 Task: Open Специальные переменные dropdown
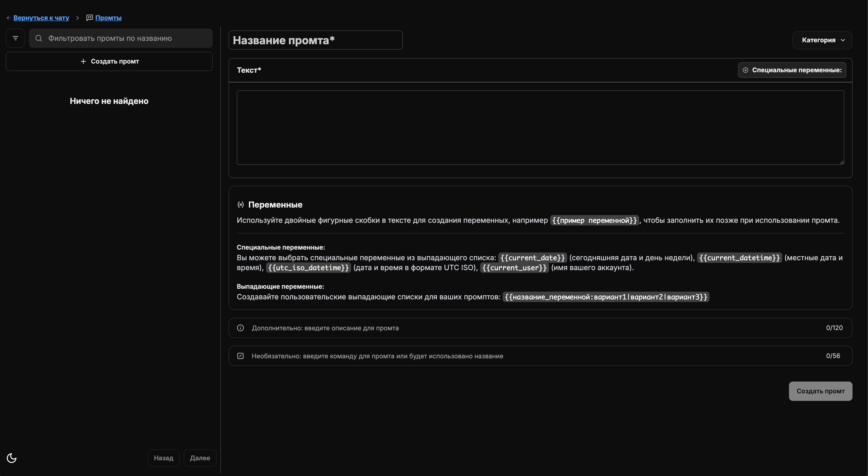click(792, 70)
